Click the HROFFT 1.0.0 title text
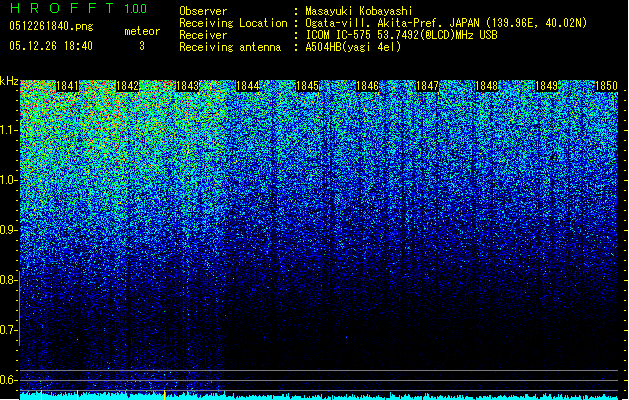Image resolution: width=629 pixels, height=400 pixels. click(x=79, y=8)
